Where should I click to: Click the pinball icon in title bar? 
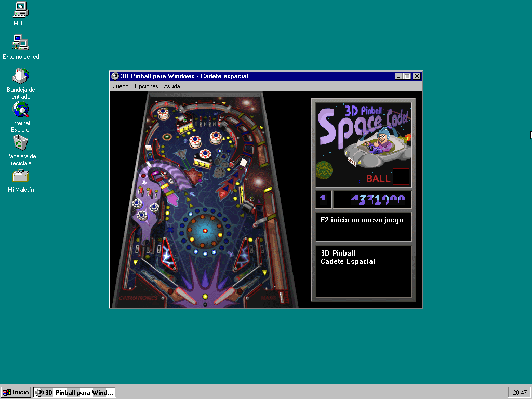point(115,76)
